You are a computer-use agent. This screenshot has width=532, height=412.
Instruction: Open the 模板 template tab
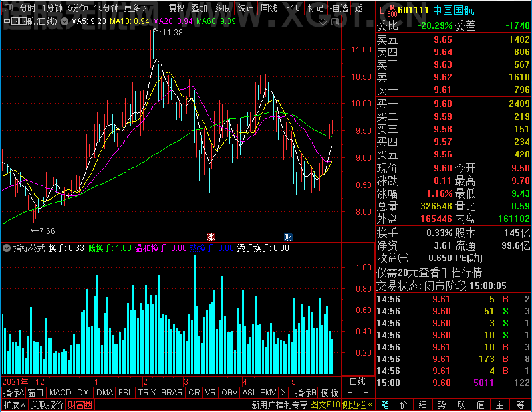coord(329,393)
